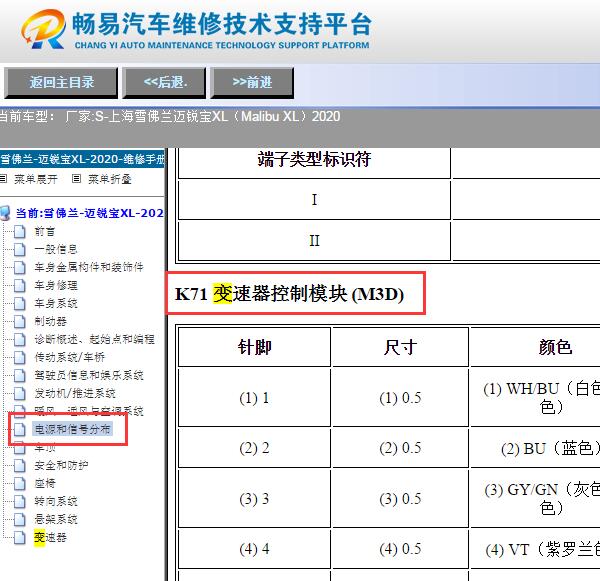Click the page icon beside 发动机/推进系统
Image resolution: width=600 pixels, height=581 pixels.
click(x=20, y=393)
